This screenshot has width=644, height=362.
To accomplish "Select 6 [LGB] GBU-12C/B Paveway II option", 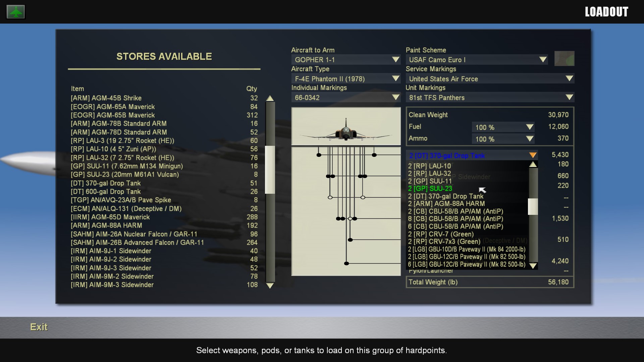I will click(x=467, y=264).
